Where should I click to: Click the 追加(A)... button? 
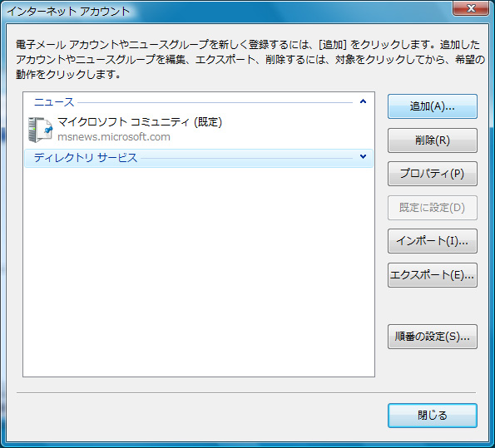click(432, 106)
